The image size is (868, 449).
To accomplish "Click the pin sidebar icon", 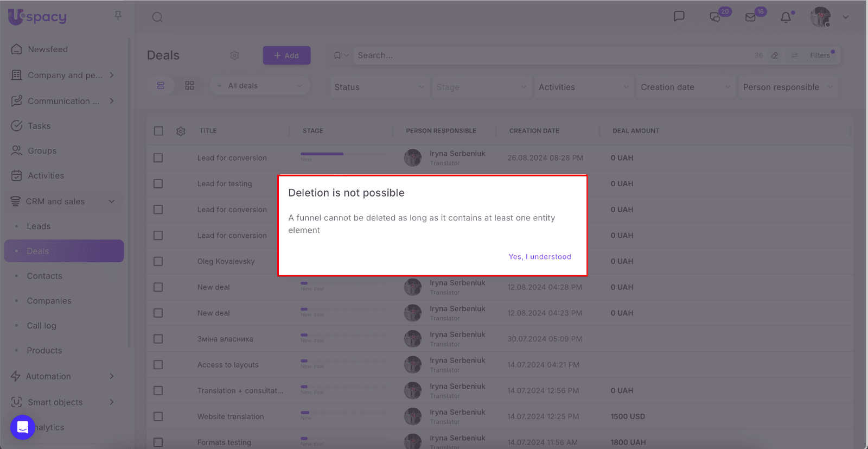I will click(118, 16).
